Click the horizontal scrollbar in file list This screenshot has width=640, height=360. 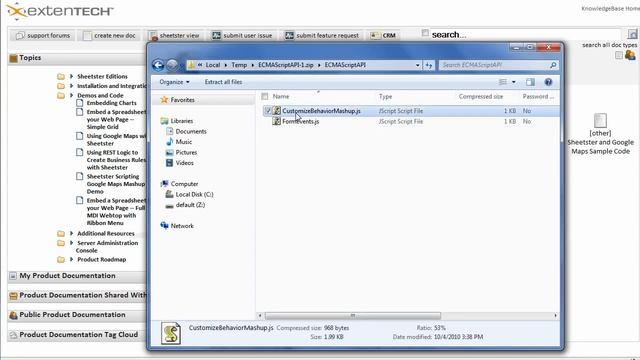click(x=353, y=316)
